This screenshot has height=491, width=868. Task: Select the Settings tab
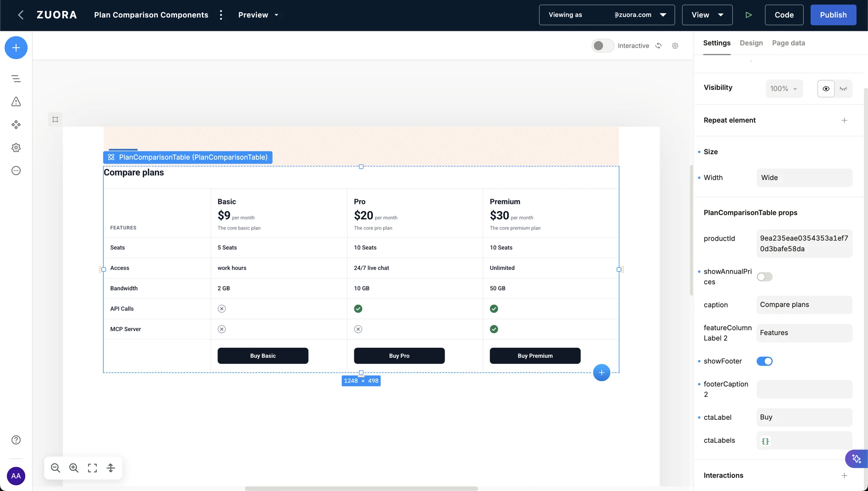click(x=716, y=43)
